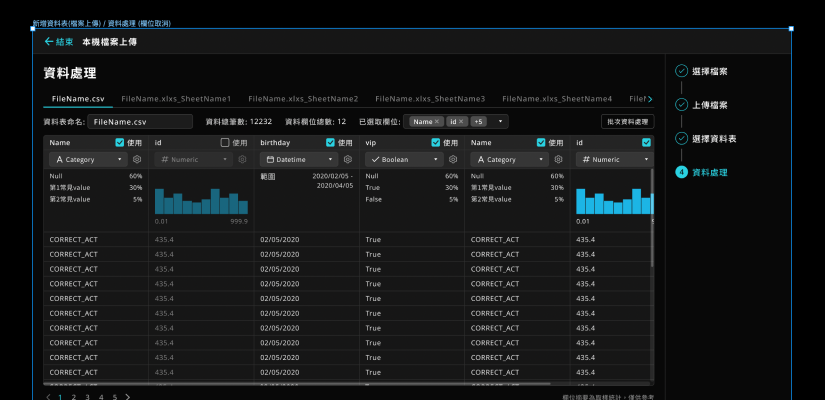The height and width of the screenshot is (400, 825).
Task: Open settings gear for the second Name column
Action: tap(559, 159)
